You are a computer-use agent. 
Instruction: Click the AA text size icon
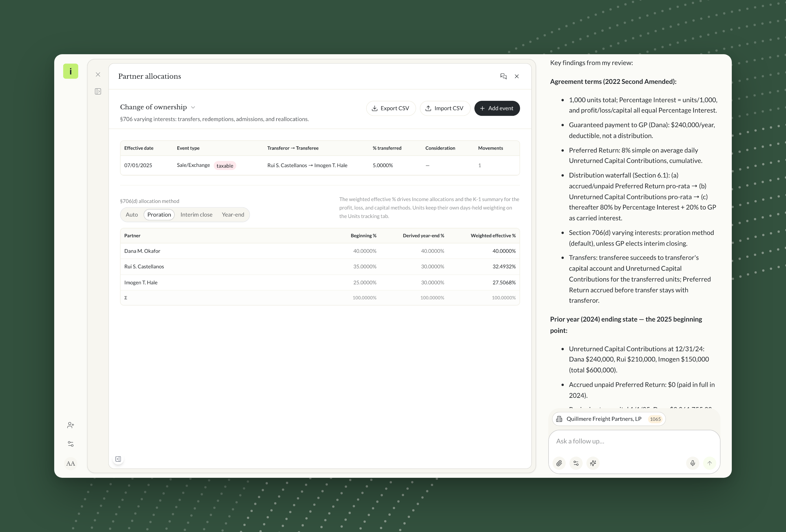click(70, 463)
